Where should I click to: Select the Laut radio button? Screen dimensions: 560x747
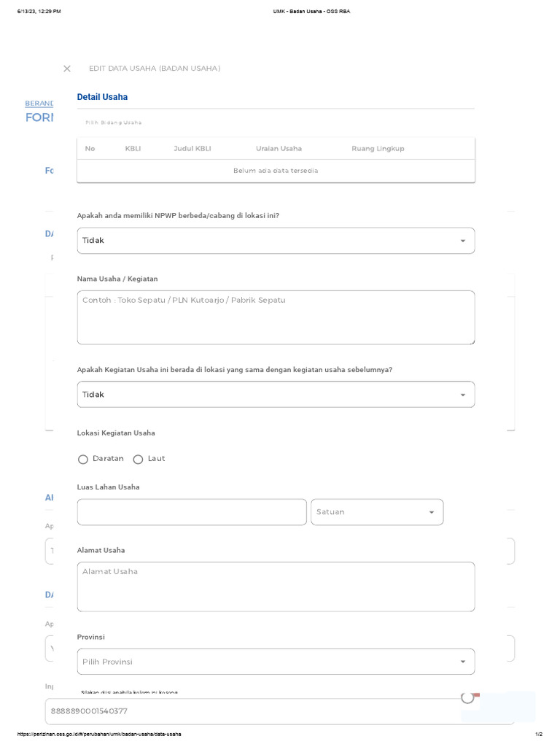click(x=138, y=460)
